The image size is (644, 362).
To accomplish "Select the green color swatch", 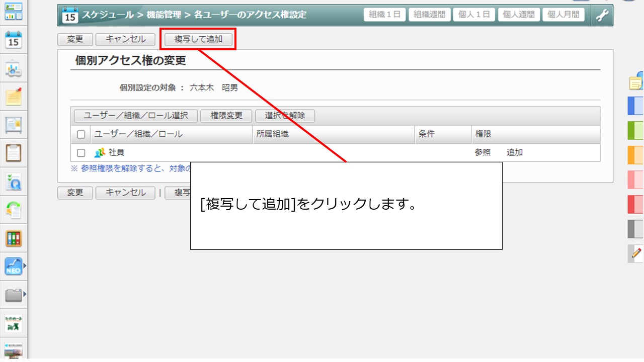I will coord(636,131).
